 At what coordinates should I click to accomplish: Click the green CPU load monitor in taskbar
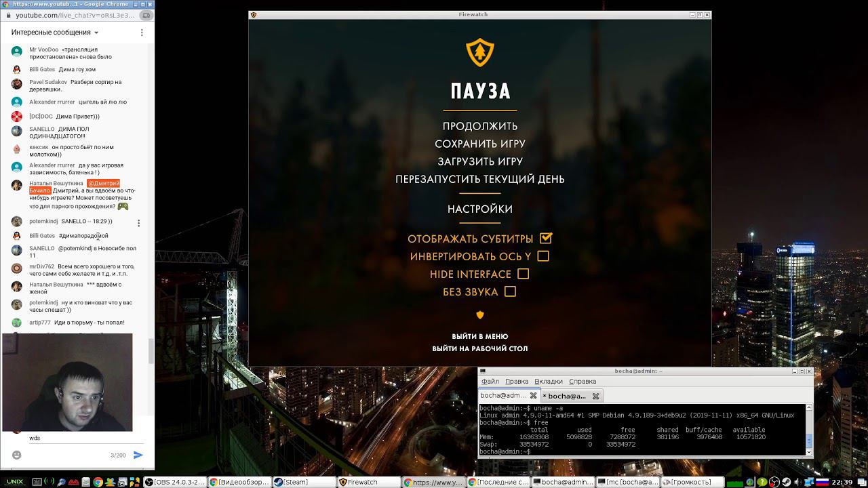tap(734, 482)
